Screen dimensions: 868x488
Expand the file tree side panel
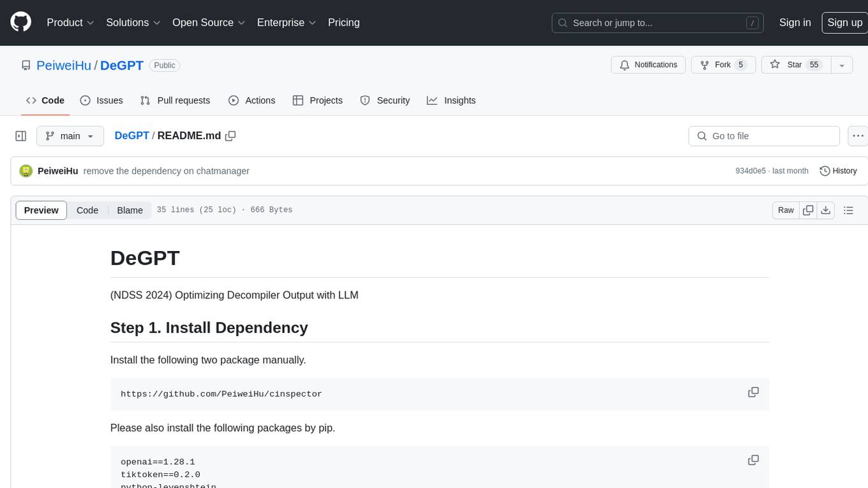point(21,136)
